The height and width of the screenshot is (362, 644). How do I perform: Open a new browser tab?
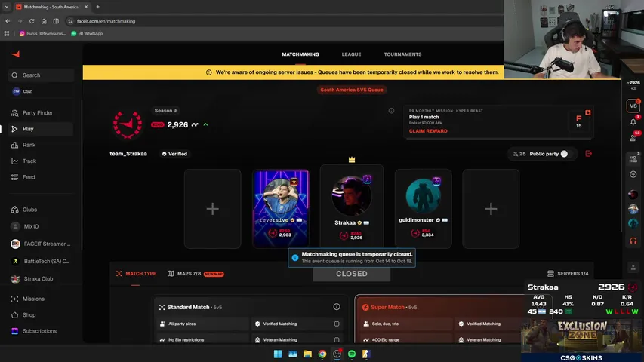pos(97,7)
